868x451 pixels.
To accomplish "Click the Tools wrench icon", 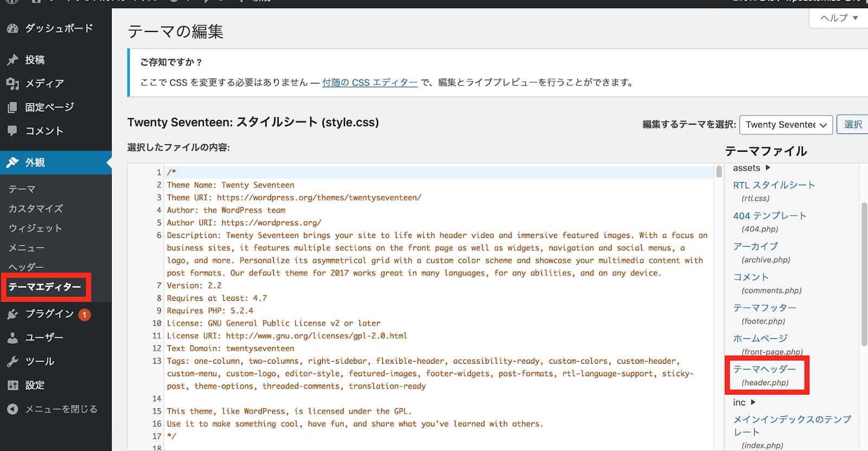I will [12, 361].
